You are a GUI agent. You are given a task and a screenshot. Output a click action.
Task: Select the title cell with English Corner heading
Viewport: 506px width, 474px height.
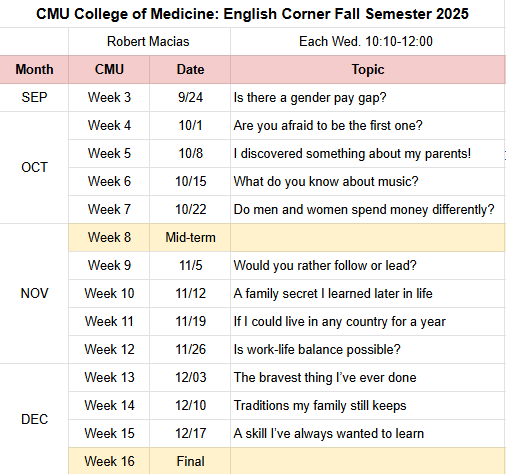point(252,14)
